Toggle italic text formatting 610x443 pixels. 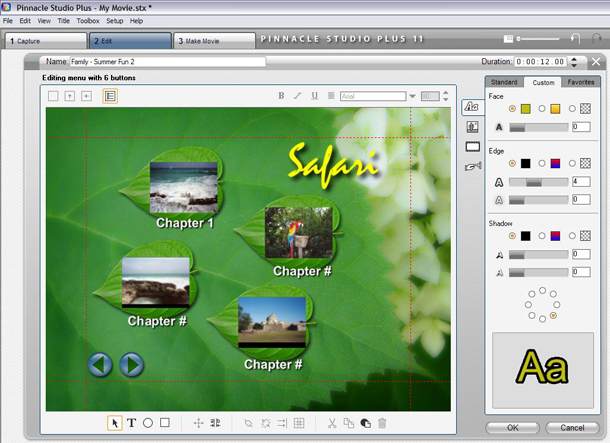click(x=298, y=96)
